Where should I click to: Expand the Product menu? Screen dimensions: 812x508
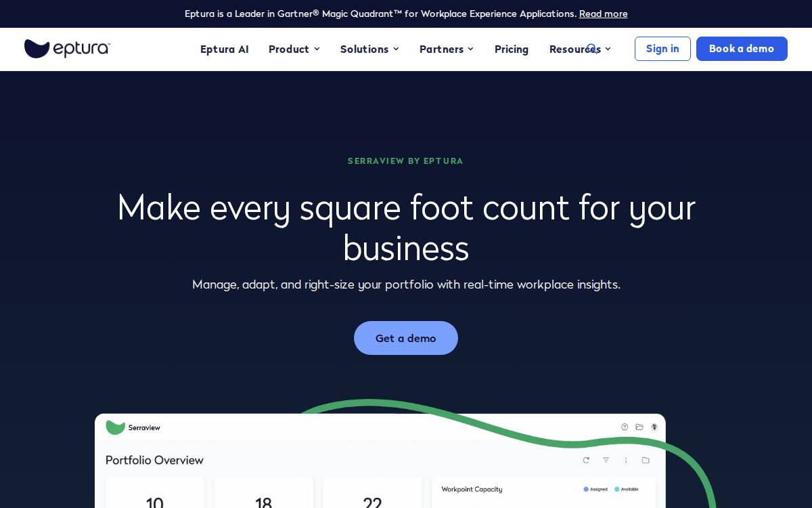pos(294,49)
